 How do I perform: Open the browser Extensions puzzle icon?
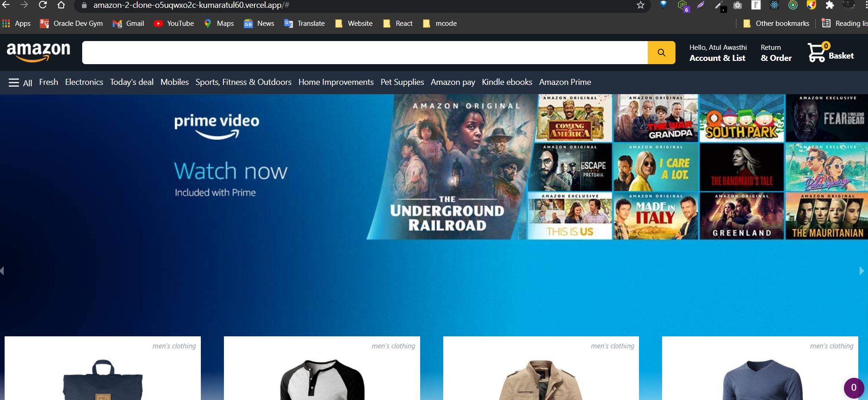click(830, 5)
